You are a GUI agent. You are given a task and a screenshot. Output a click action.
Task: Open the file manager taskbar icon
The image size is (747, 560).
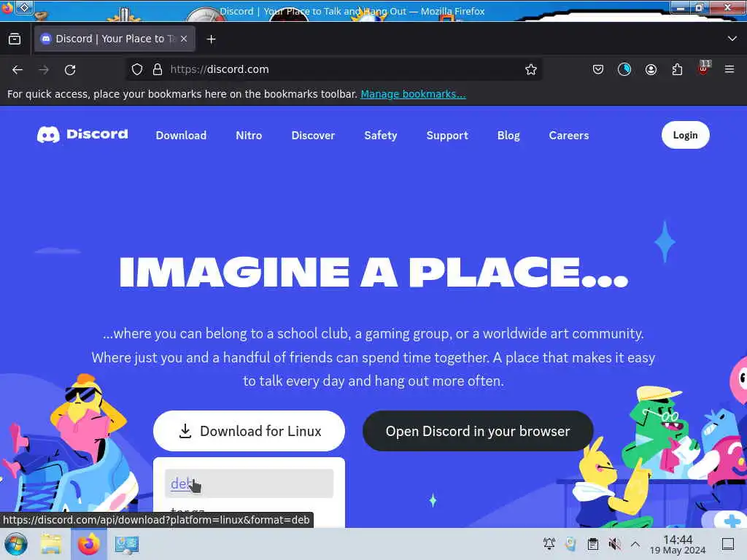point(51,544)
